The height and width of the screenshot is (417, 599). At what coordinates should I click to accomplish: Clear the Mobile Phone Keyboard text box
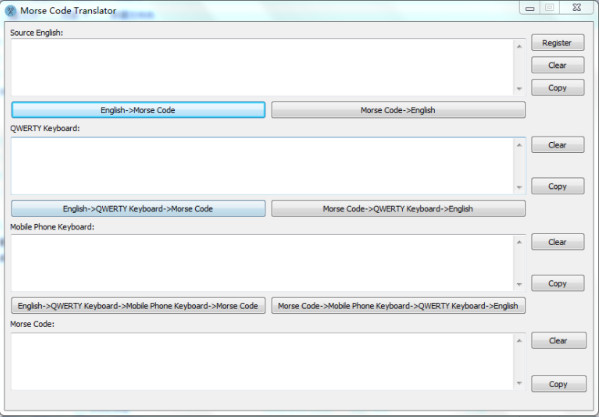[557, 242]
